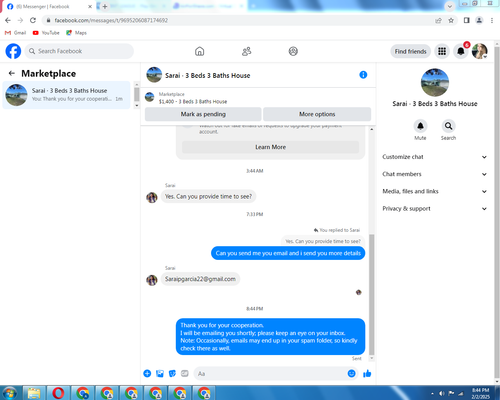Screen dimensions: 500x400
Task: Click the Find friends button
Action: [x=410, y=51]
